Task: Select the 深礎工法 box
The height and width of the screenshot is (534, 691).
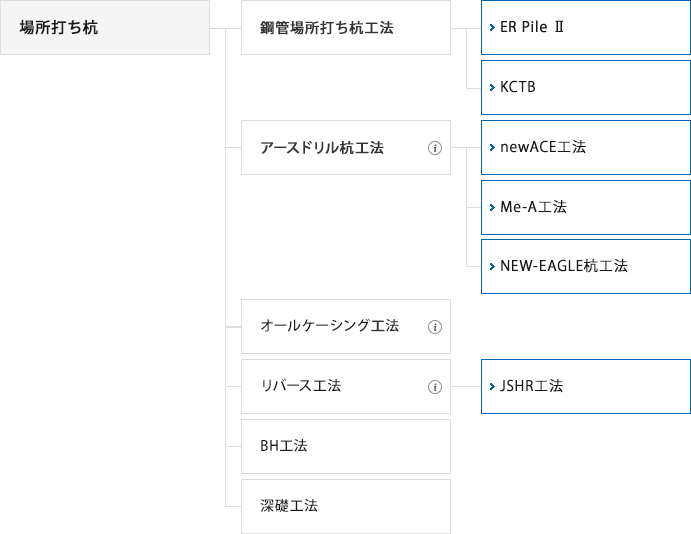Action: click(x=346, y=506)
